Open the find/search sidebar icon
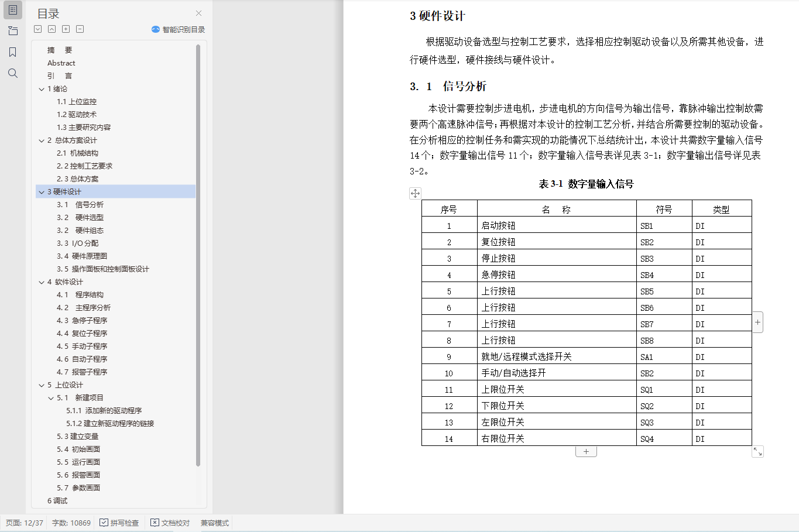Viewport: 799px width, 532px height. pos(13,73)
